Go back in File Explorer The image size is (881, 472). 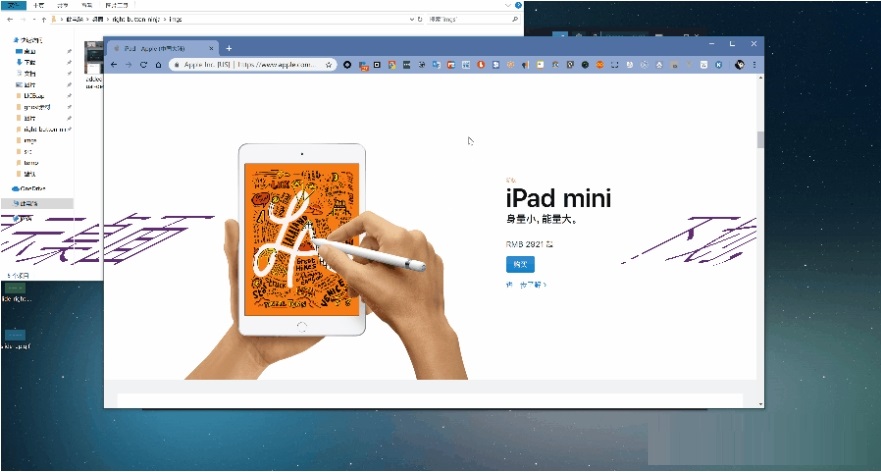point(10,19)
